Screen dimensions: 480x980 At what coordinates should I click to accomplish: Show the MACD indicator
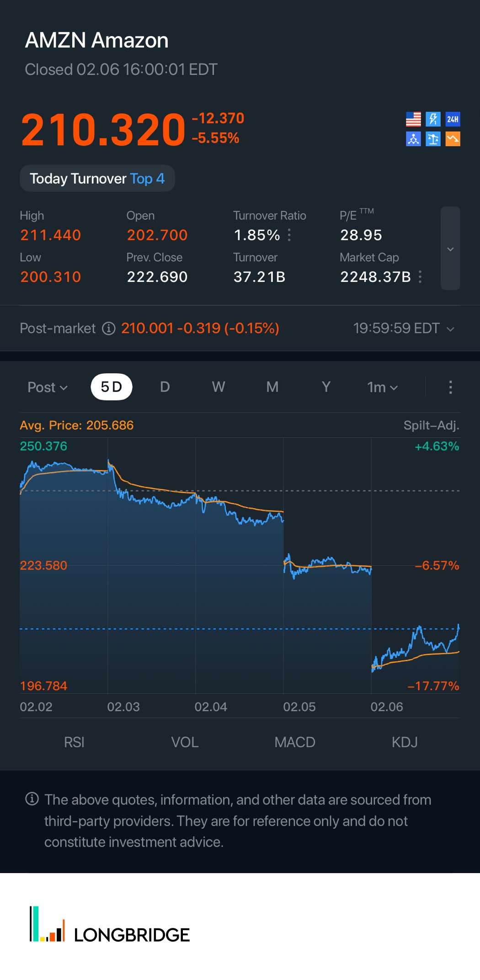click(x=295, y=742)
